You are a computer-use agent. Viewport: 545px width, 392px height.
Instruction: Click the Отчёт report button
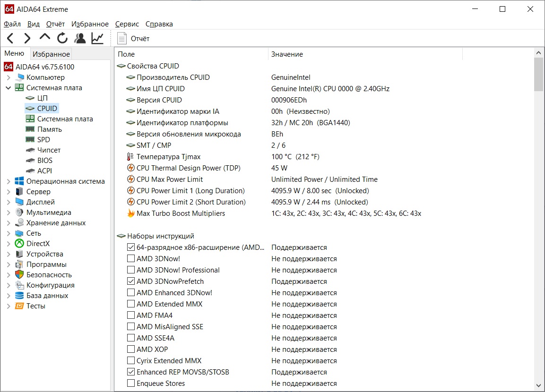pos(134,38)
